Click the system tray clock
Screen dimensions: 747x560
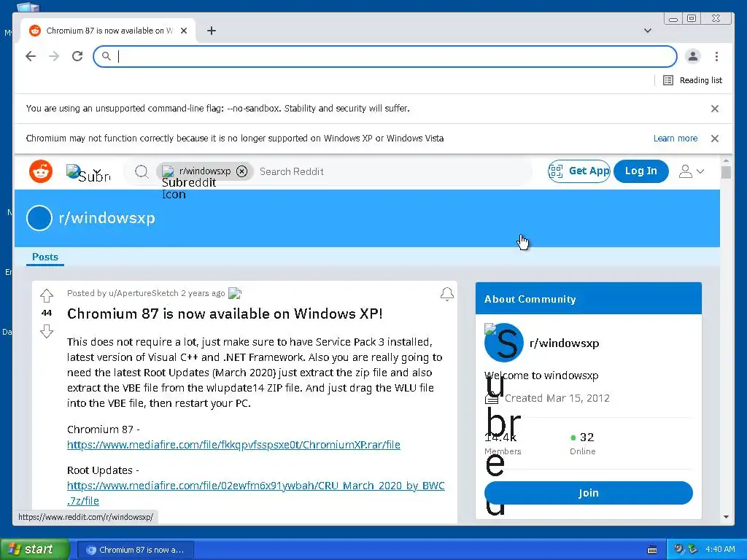coord(720,549)
